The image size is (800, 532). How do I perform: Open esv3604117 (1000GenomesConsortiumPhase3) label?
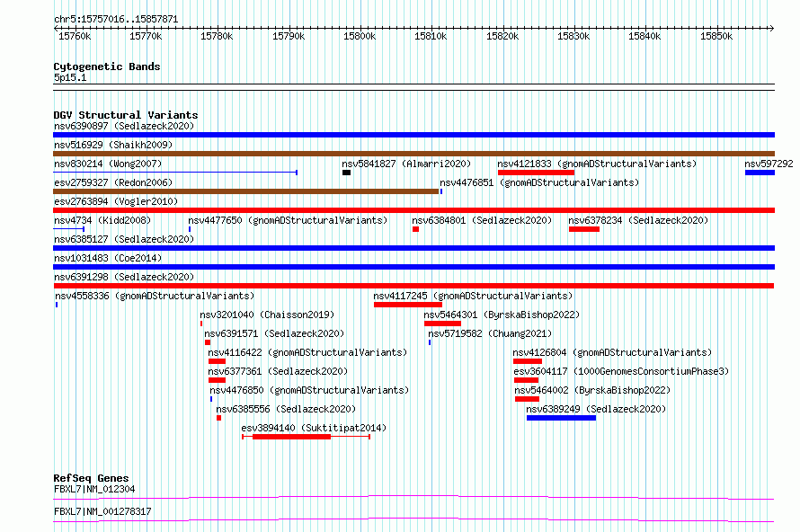[x=621, y=371]
